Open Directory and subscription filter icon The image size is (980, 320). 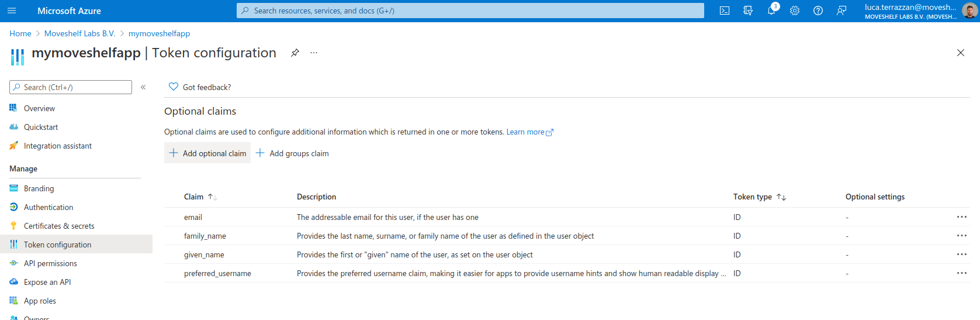pos(748,11)
